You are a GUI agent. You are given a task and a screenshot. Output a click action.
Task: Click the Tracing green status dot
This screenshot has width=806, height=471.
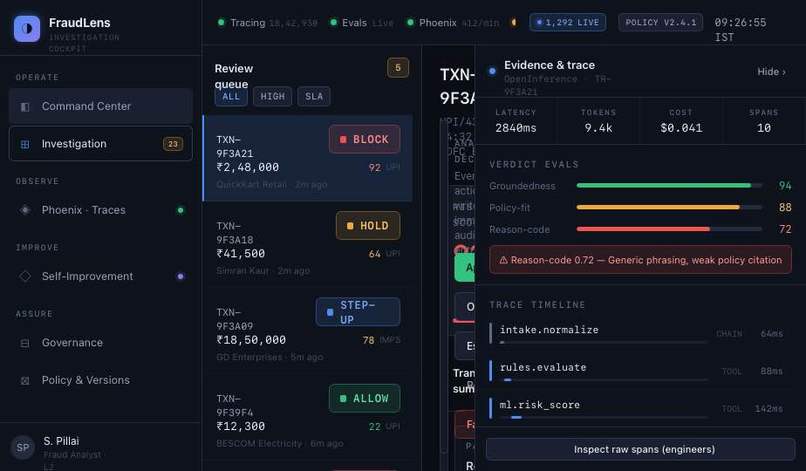pyautogui.click(x=221, y=23)
